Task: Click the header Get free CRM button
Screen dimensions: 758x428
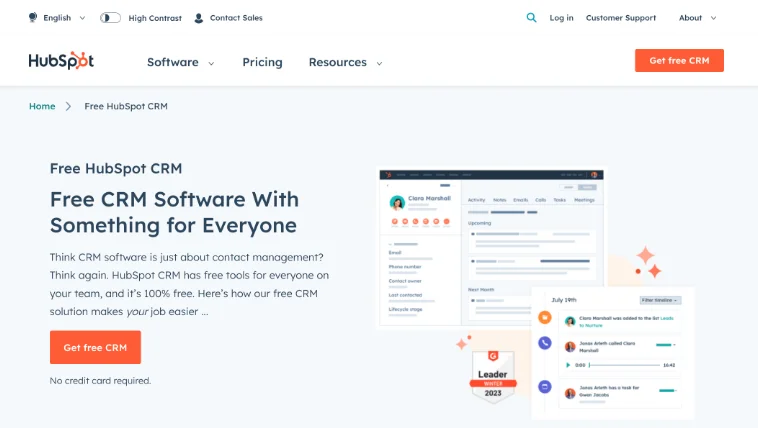Action: click(679, 60)
